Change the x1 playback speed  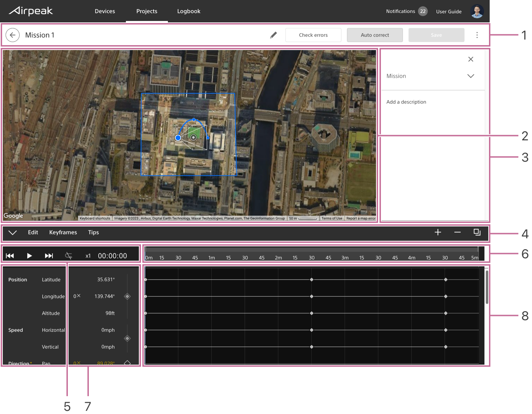pos(88,256)
